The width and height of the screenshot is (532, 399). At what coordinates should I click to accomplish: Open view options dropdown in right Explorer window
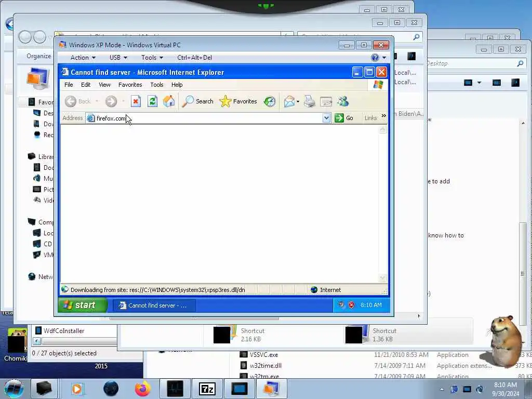click(480, 83)
